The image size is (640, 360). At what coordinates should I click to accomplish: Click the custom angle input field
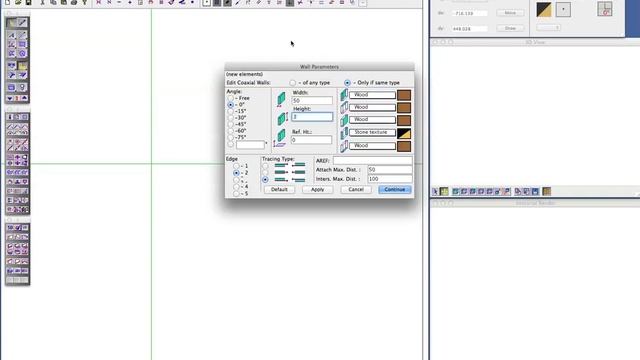coord(250,144)
